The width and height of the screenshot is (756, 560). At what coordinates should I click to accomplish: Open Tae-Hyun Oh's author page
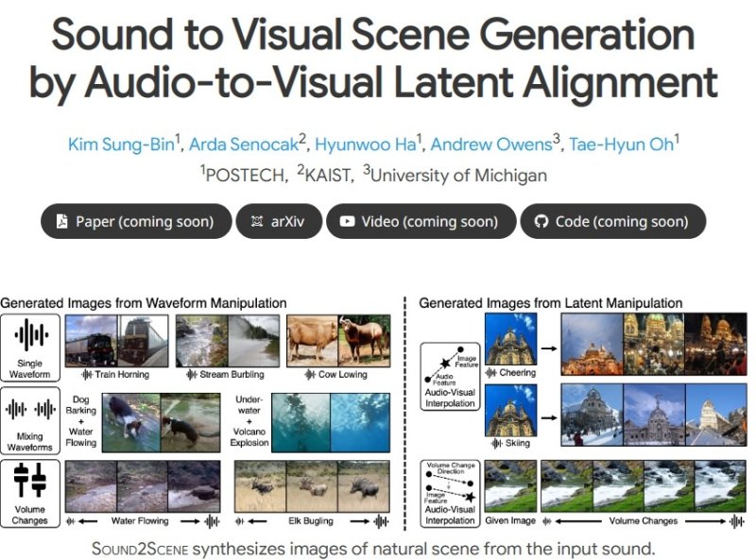tap(623, 144)
